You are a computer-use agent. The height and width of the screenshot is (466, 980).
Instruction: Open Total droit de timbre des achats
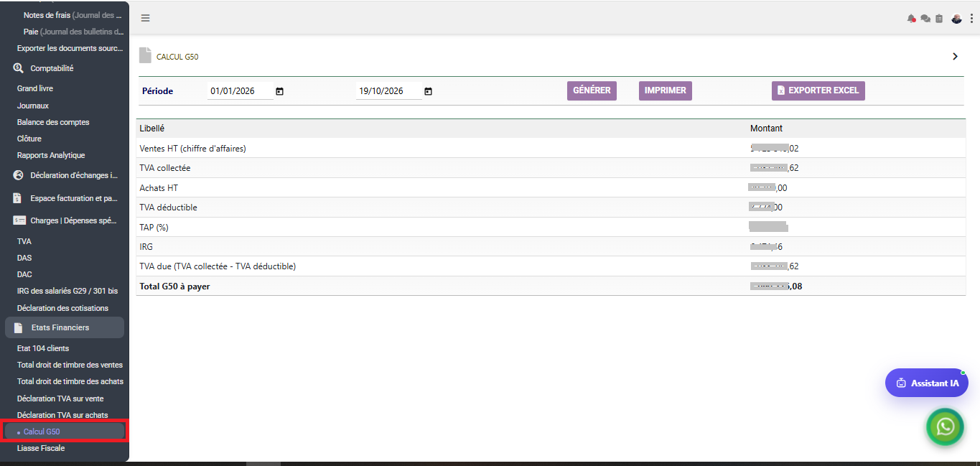(x=70, y=381)
